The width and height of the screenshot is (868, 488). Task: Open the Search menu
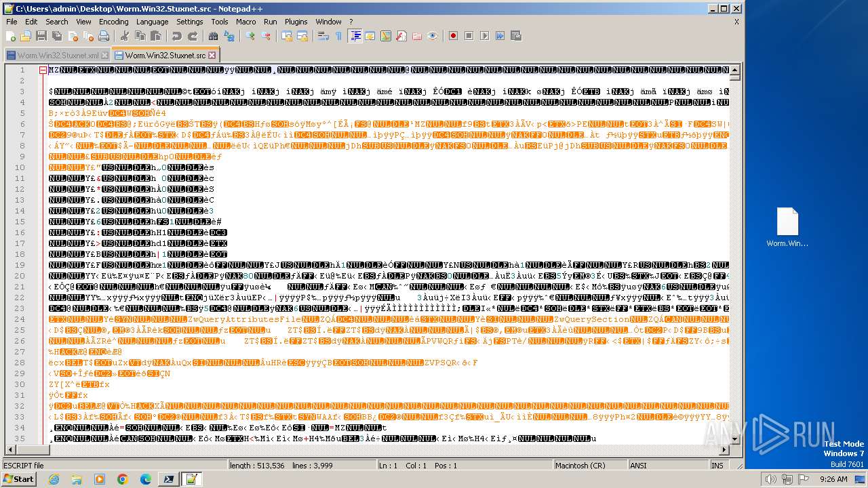(x=57, y=22)
